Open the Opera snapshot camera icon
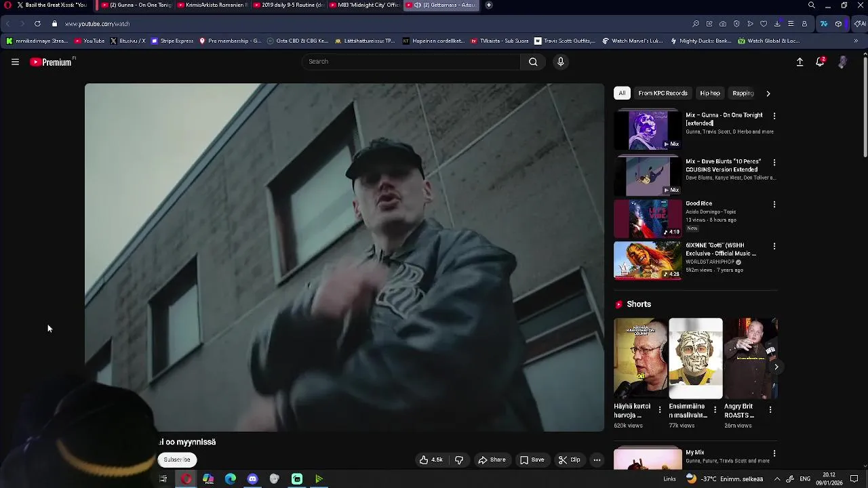This screenshot has height=488, width=868. (x=723, y=24)
